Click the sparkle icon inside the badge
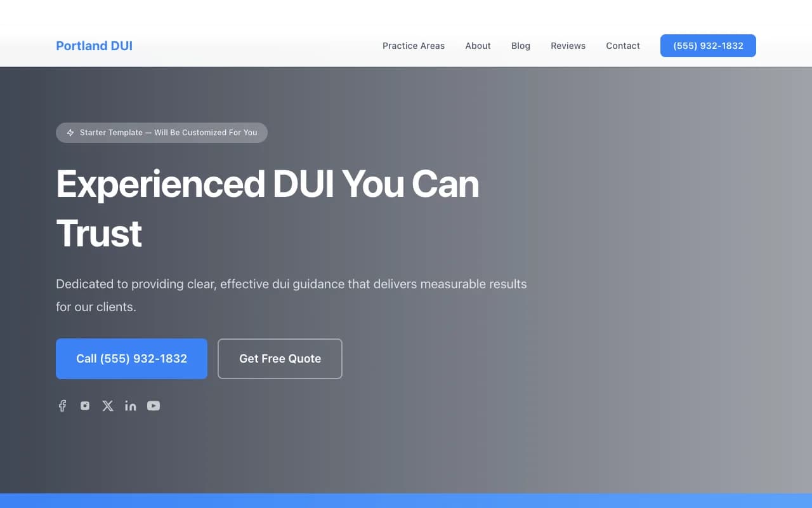 pyautogui.click(x=70, y=133)
